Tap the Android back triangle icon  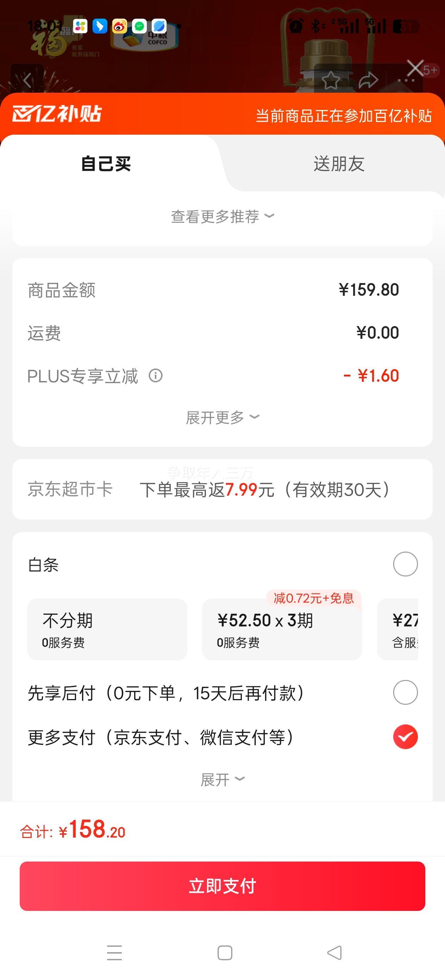[334, 953]
